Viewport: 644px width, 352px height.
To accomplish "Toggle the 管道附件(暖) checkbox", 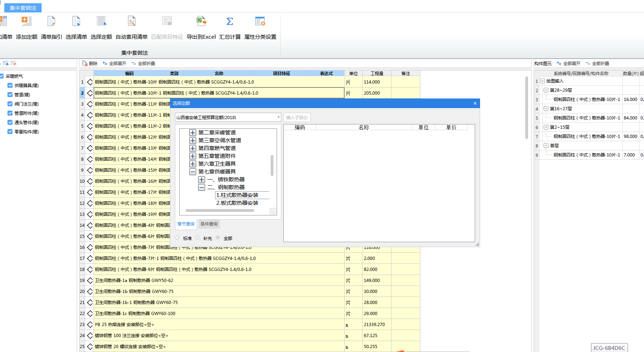I will tap(10, 113).
